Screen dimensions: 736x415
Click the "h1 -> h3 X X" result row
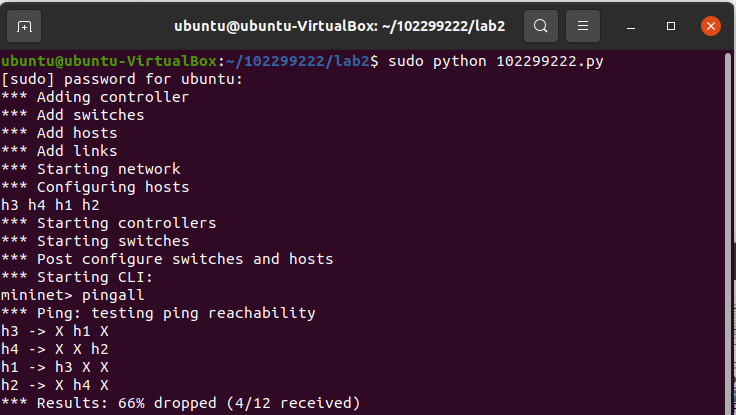pos(55,367)
